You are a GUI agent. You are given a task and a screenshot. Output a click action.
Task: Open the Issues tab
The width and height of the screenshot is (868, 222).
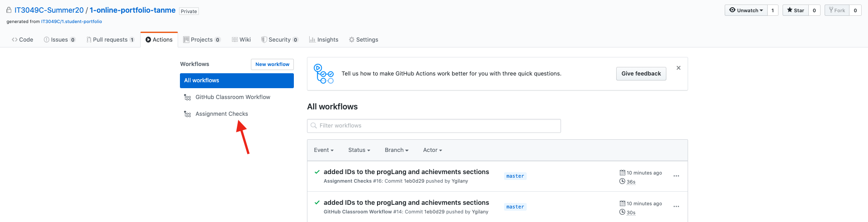pos(59,40)
